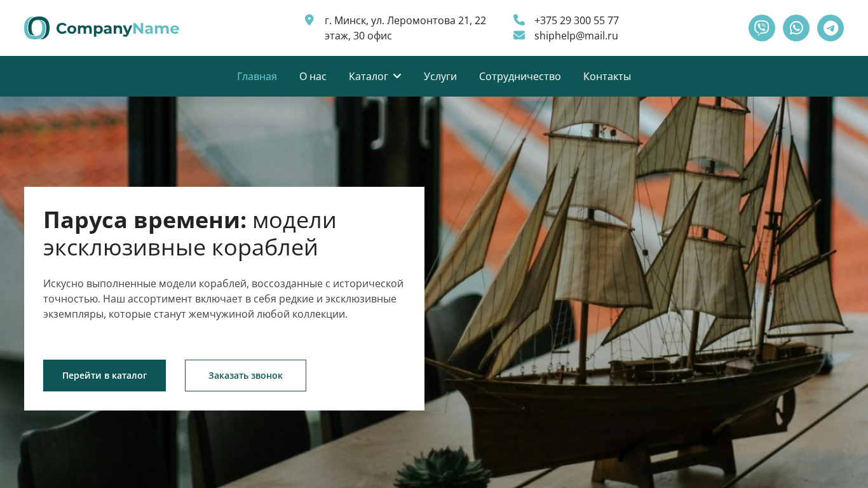Click the Заказать звонок button

[245, 376]
